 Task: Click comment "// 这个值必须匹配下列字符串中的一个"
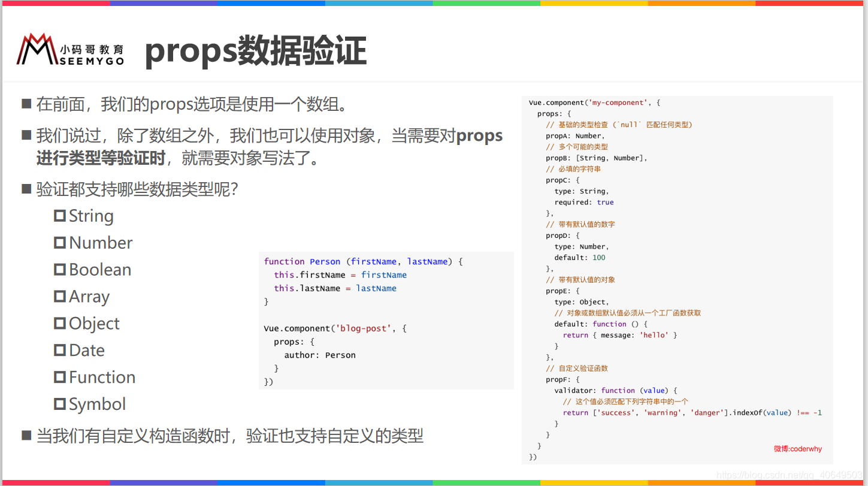625,402
